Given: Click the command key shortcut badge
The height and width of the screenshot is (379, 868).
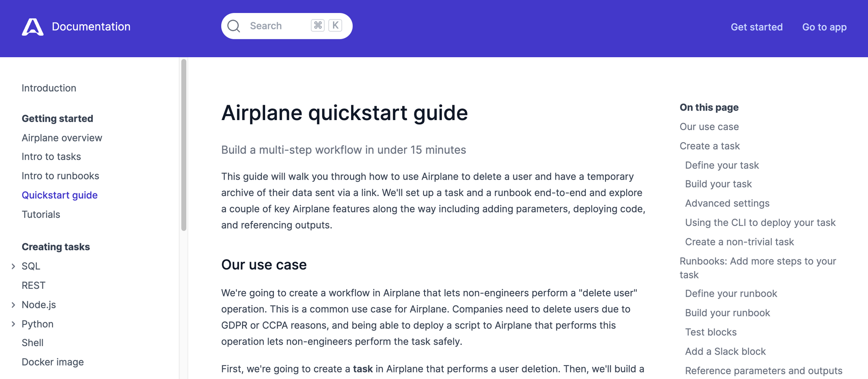Looking at the screenshot, I should 318,26.
